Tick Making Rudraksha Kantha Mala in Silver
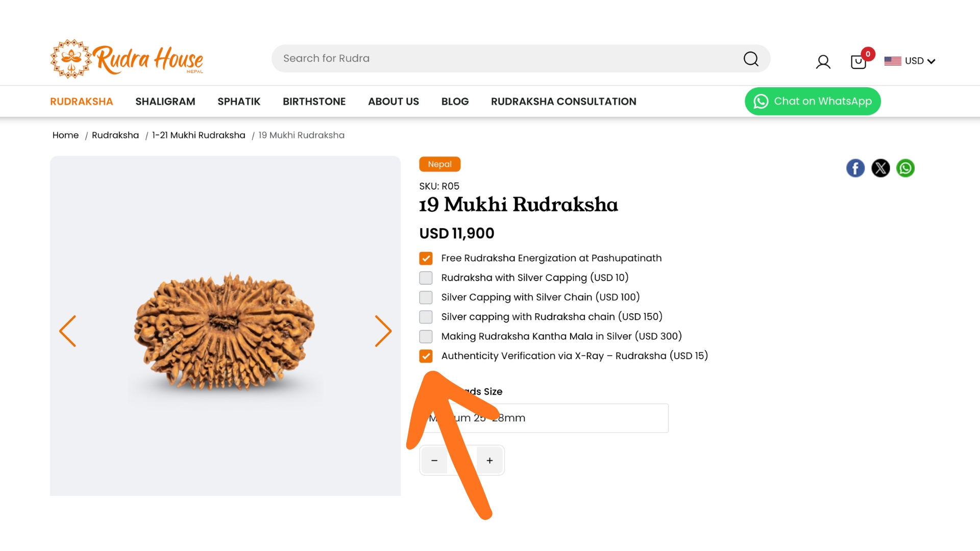 click(426, 337)
